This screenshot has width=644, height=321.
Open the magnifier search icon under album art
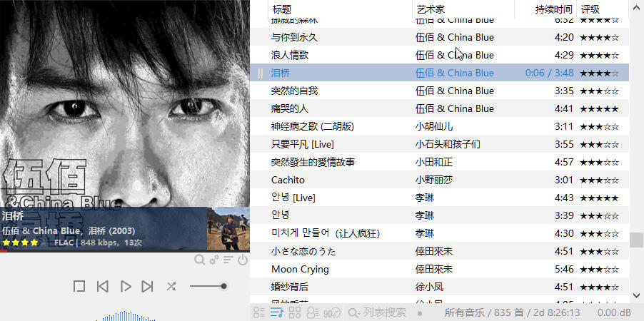coord(199,260)
